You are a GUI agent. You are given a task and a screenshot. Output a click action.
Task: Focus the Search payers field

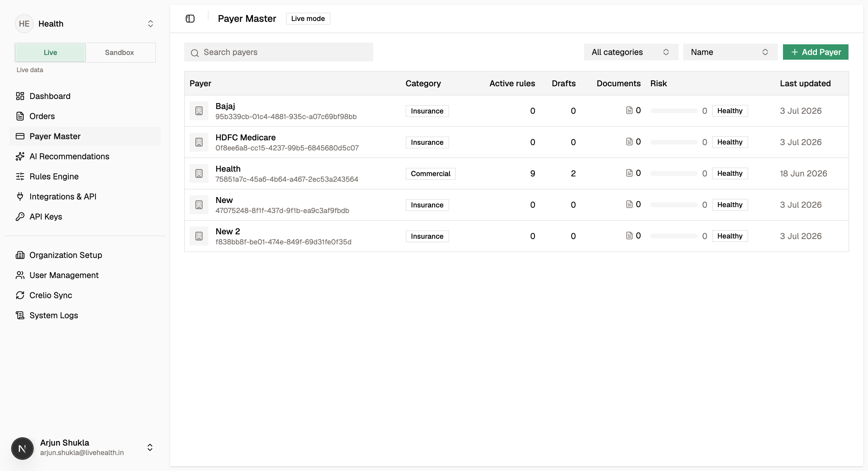point(278,52)
